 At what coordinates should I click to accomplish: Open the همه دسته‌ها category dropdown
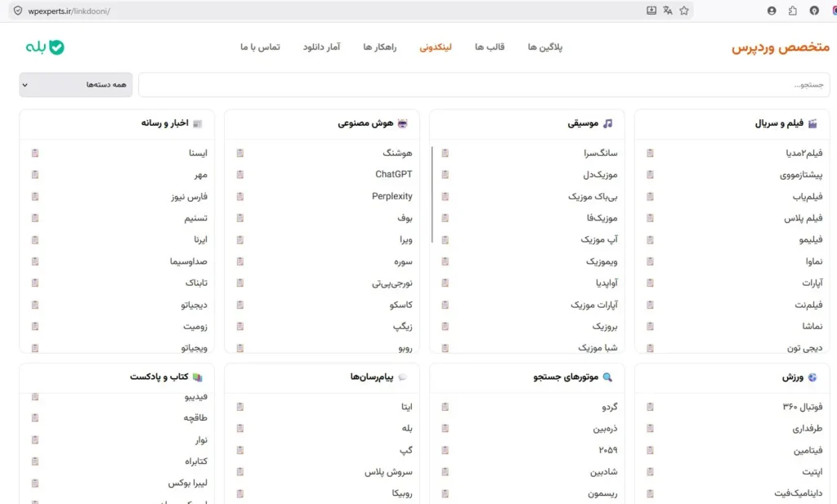pyautogui.click(x=76, y=85)
